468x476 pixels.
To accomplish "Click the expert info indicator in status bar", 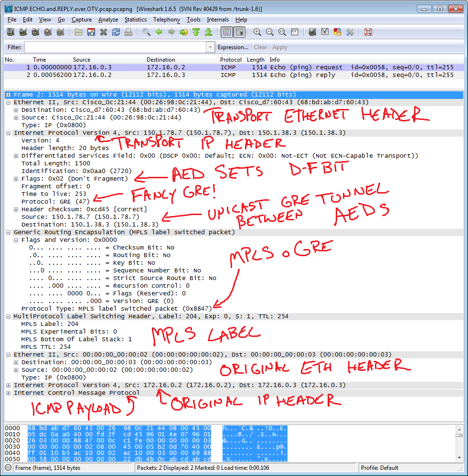I will click(x=8, y=468).
